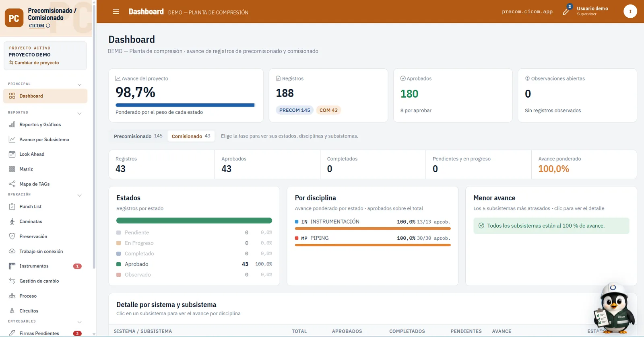Click the MP PIPING discipline row
The image size is (644, 337).
[373, 240]
